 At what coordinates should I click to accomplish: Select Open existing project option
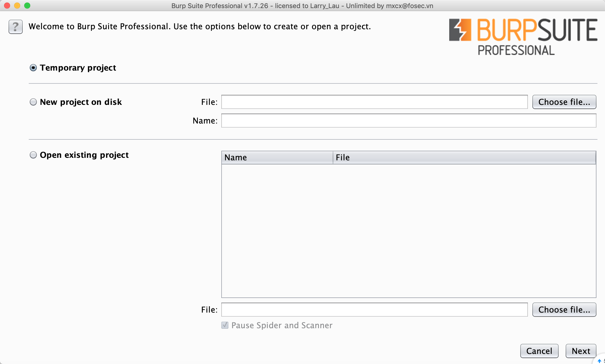(x=33, y=155)
